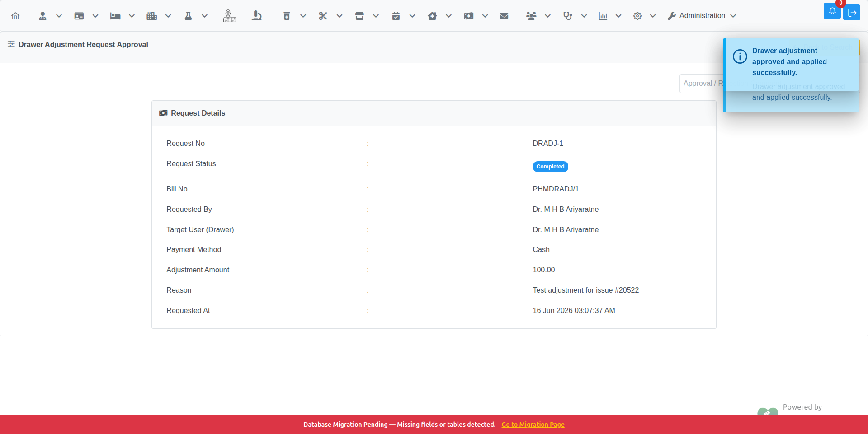Dismiss the drawer adjustment success notification
Viewport: 868px width, 434px height.
point(791,65)
